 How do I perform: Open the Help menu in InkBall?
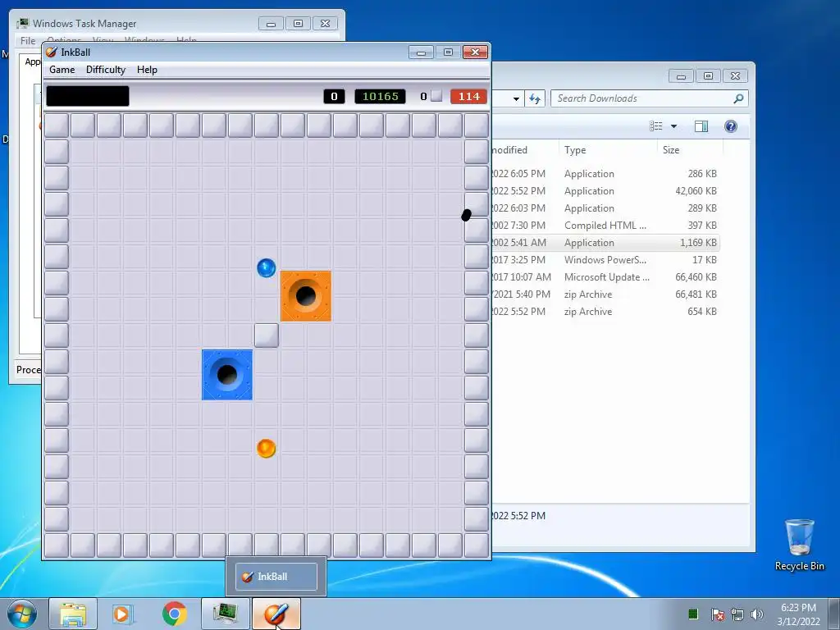point(147,70)
